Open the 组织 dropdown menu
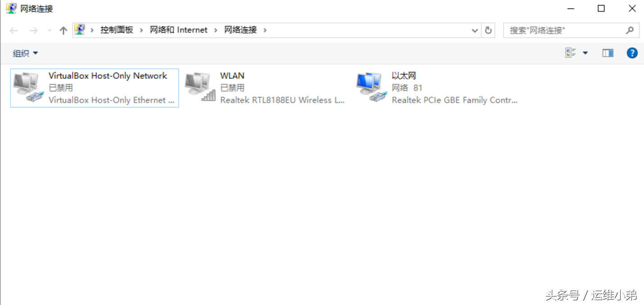644x305 pixels. (x=25, y=53)
